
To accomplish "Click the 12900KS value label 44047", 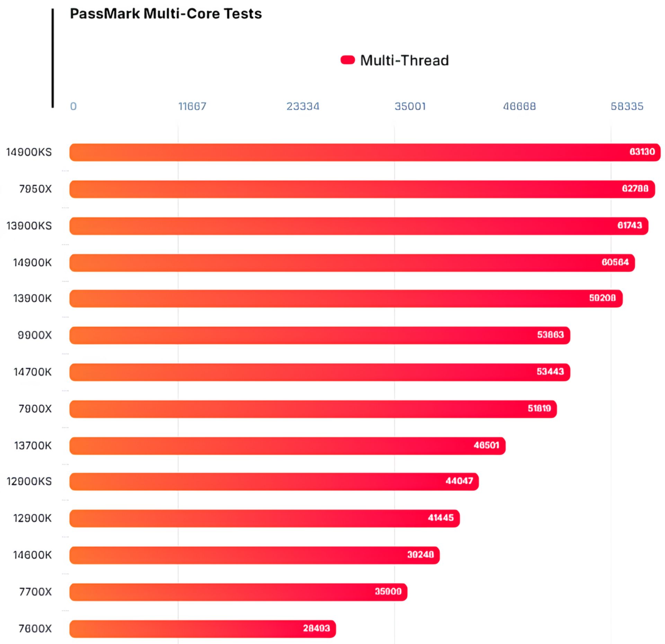I will (459, 481).
